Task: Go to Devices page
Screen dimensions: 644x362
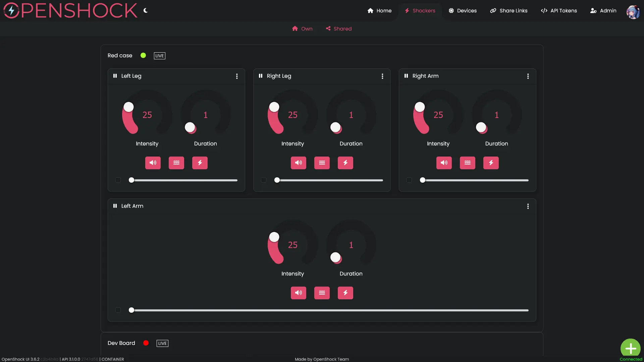Action: click(463, 11)
